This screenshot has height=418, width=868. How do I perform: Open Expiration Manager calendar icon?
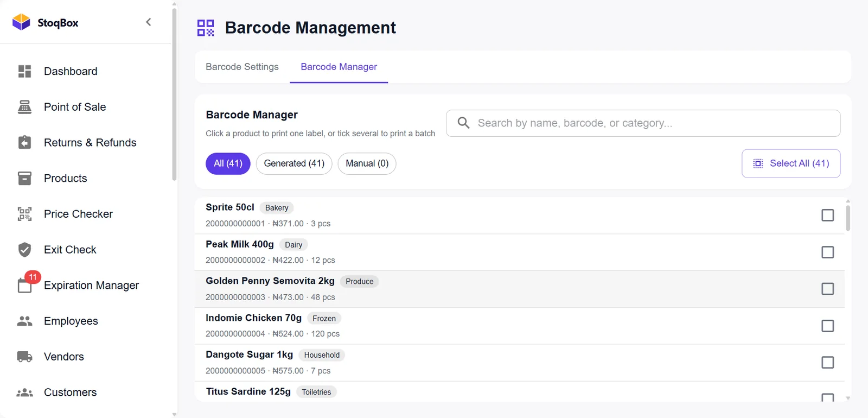(24, 286)
